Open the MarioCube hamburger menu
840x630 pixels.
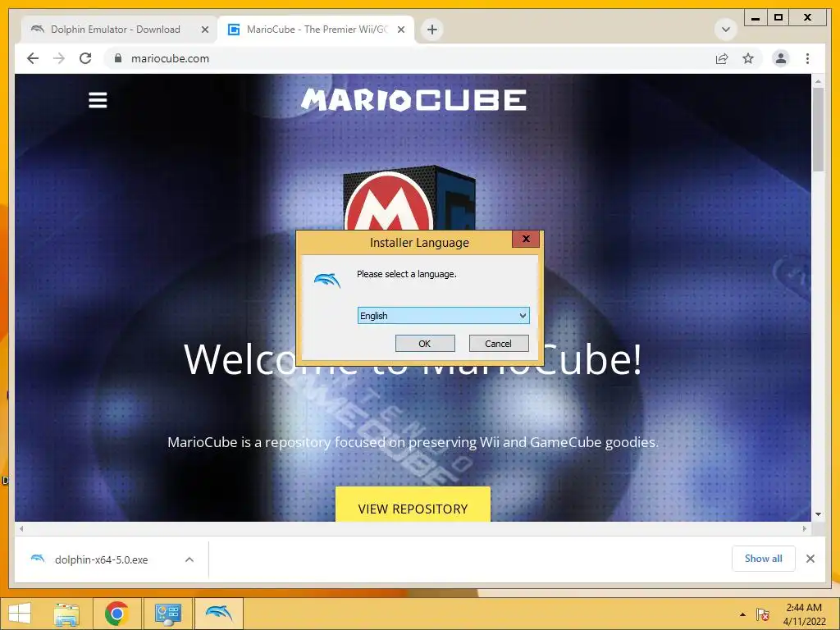pyautogui.click(x=98, y=100)
